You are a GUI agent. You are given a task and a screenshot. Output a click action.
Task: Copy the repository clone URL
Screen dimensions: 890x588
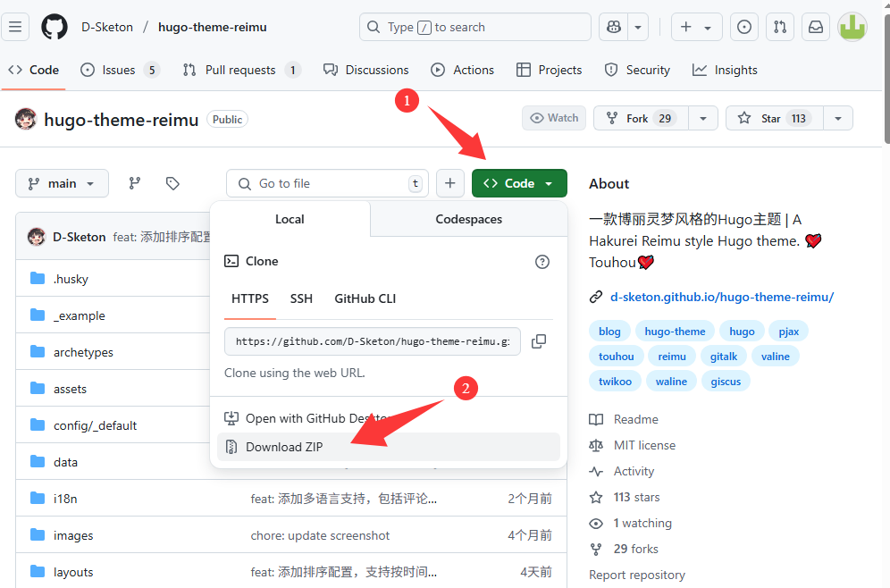(x=539, y=340)
